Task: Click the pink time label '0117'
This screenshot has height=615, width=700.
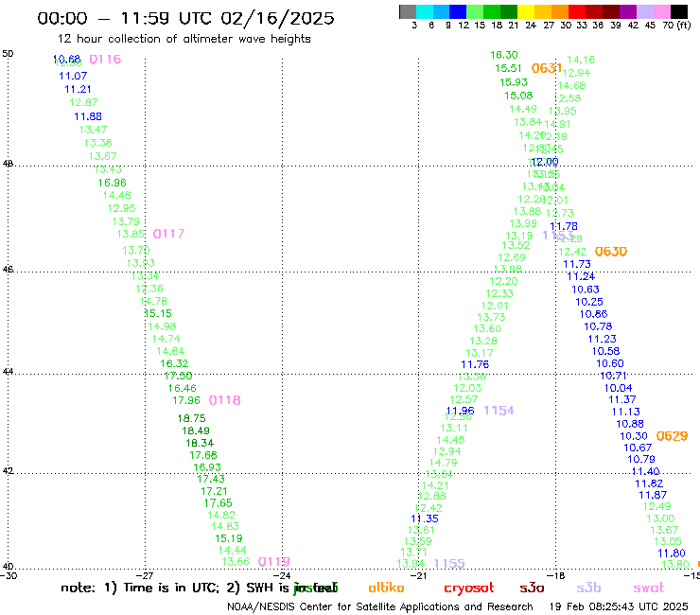Action: pyautogui.click(x=168, y=234)
